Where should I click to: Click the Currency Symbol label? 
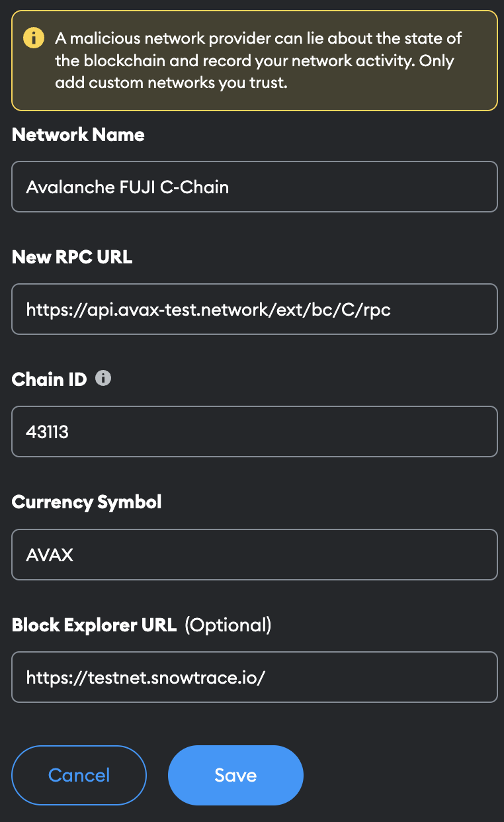[x=87, y=502]
